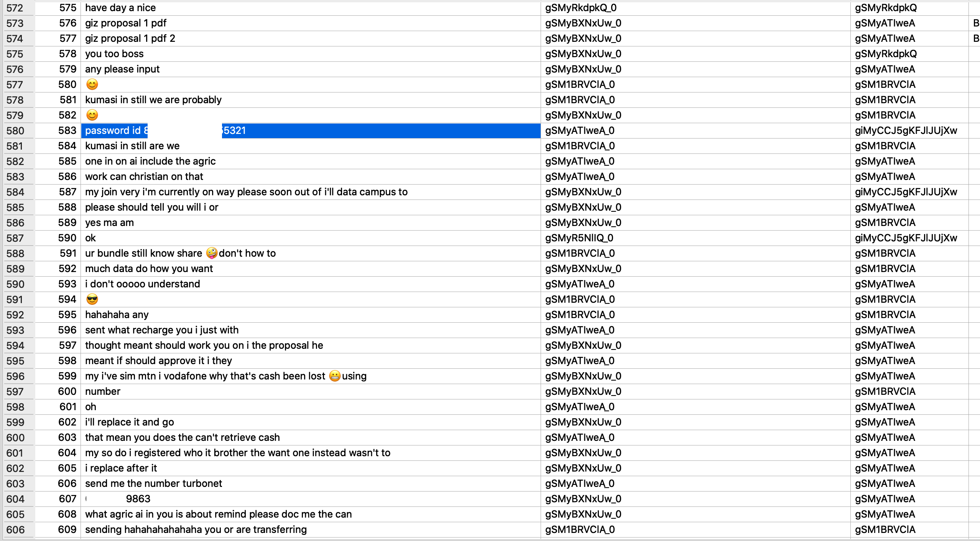Select cell starting 'my so do i registered who'
980x541 pixels.
(311, 453)
